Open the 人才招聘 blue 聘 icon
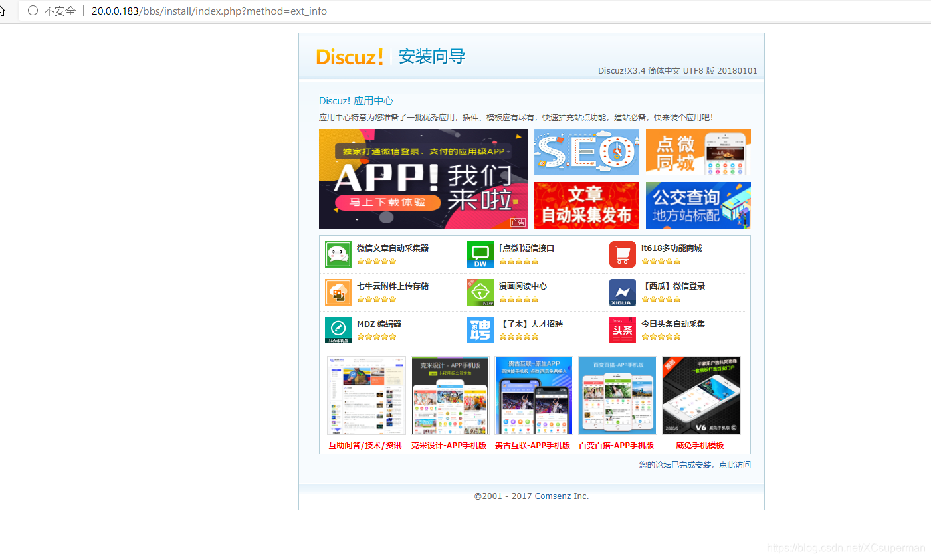The width and height of the screenshot is (931, 560). click(x=480, y=330)
